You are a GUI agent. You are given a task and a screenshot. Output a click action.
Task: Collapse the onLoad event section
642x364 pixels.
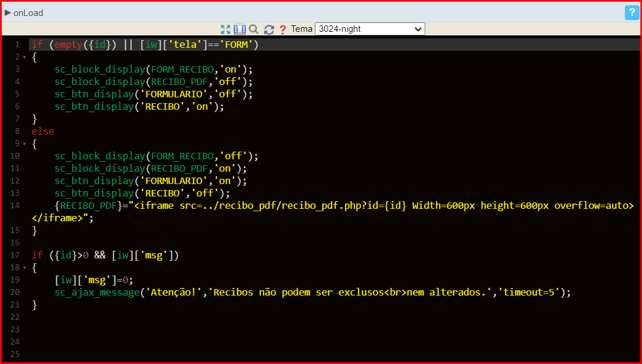click(x=8, y=12)
